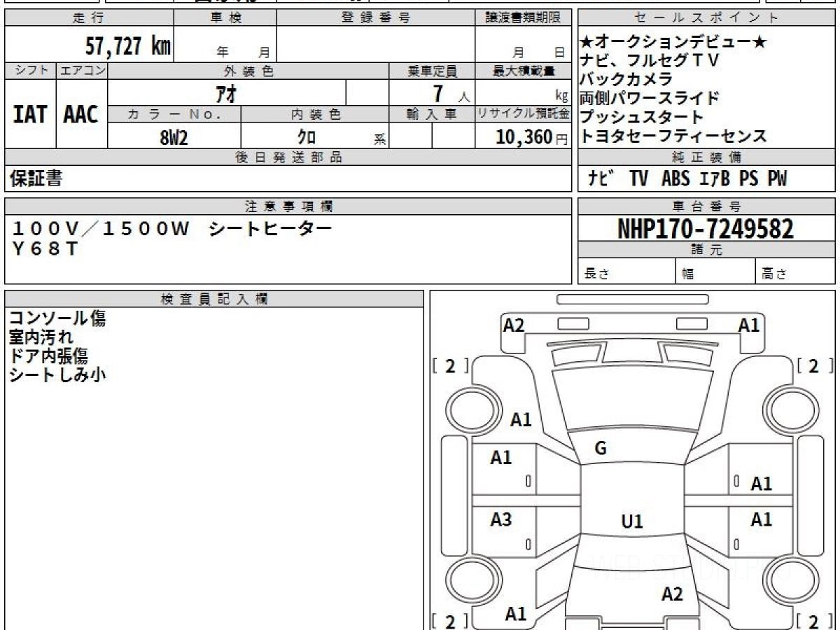Click the color number 8W2
The width and height of the screenshot is (840, 630).
coord(174,137)
